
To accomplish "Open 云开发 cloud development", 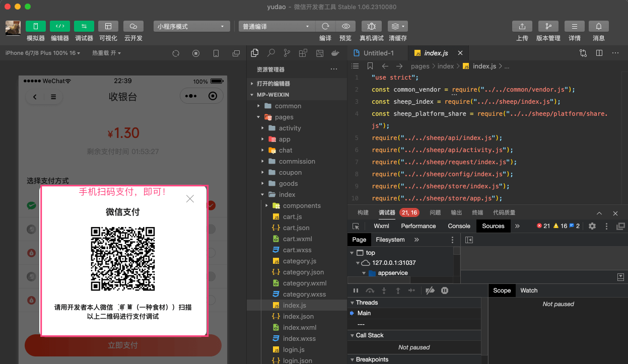I will coord(133,26).
